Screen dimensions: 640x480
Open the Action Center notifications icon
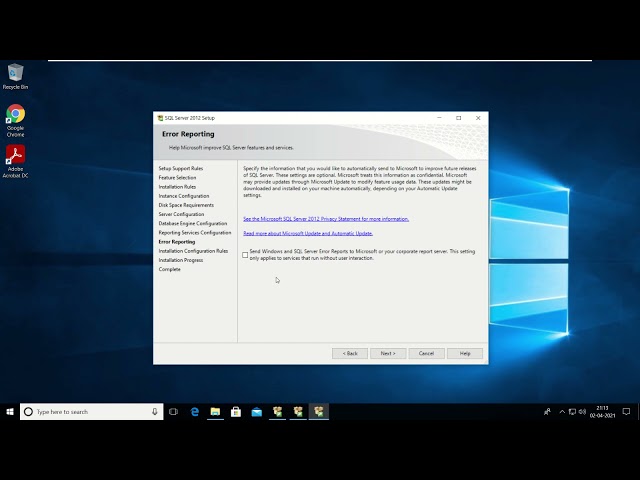pos(626,411)
